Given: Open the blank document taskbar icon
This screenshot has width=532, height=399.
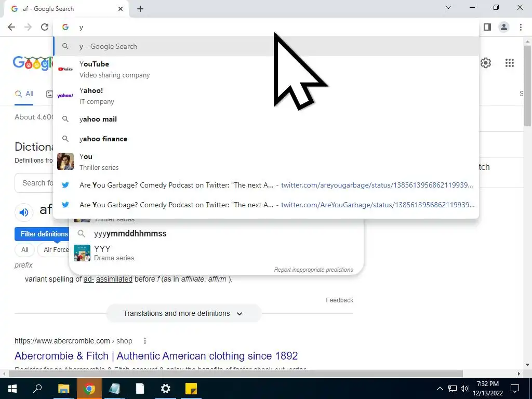Looking at the screenshot, I should pos(140,389).
